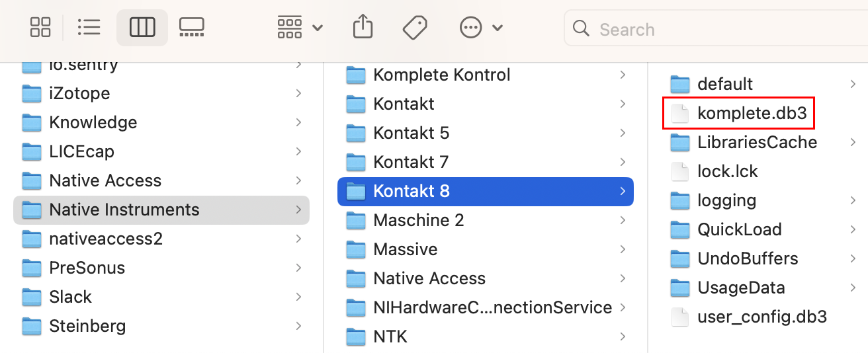
Task: Open the iZotope folder
Action: 79,93
